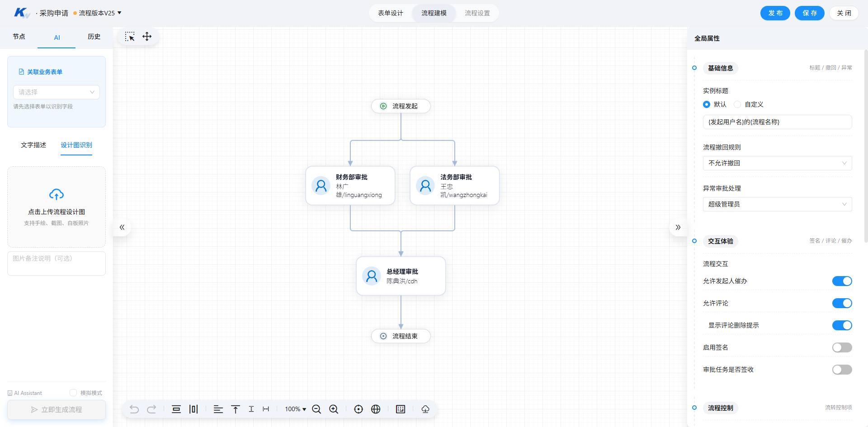
Task: Click the undo arrow icon
Action: pyautogui.click(x=134, y=409)
